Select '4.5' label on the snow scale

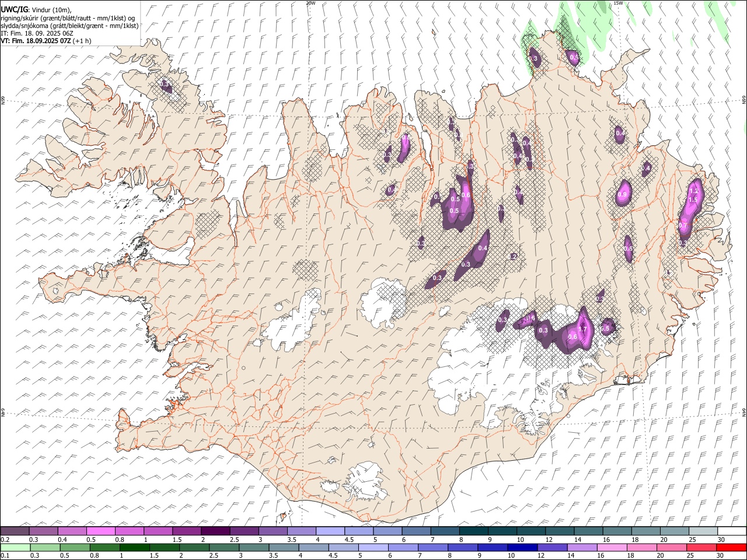pyautogui.click(x=349, y=540)
